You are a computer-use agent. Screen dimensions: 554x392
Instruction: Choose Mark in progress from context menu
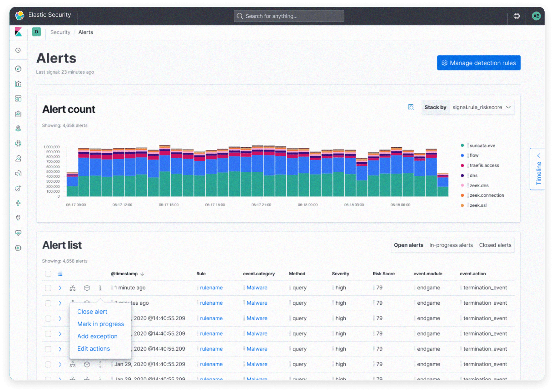coord(100,324)
